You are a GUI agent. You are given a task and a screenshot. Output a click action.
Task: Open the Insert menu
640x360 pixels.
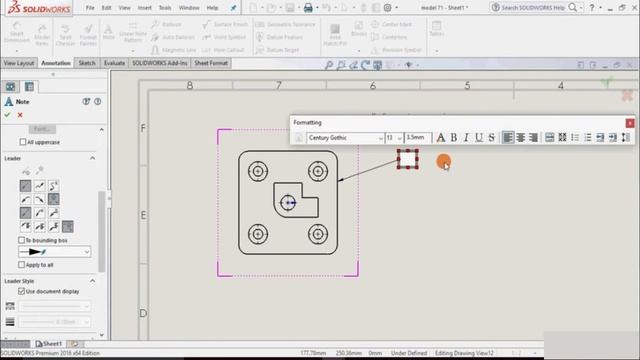point(144,8)
